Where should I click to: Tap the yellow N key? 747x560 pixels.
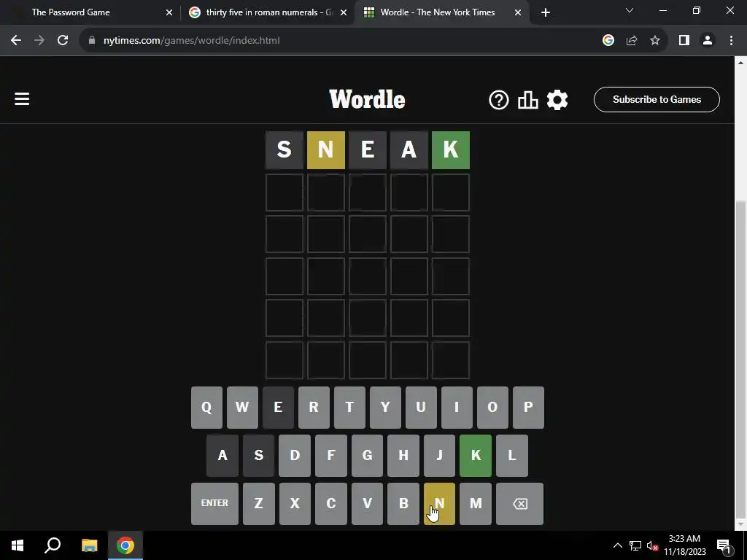[440, 504]
